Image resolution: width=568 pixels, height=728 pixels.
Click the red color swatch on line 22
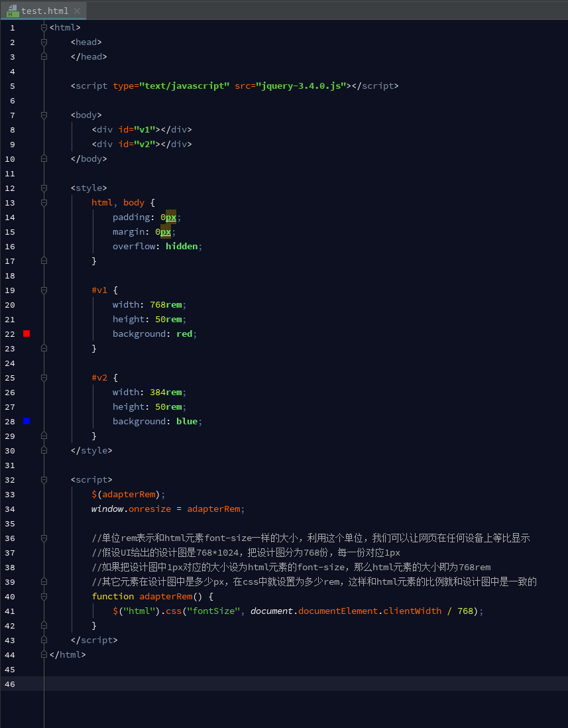pyautogui.click(x=27, y=334)
